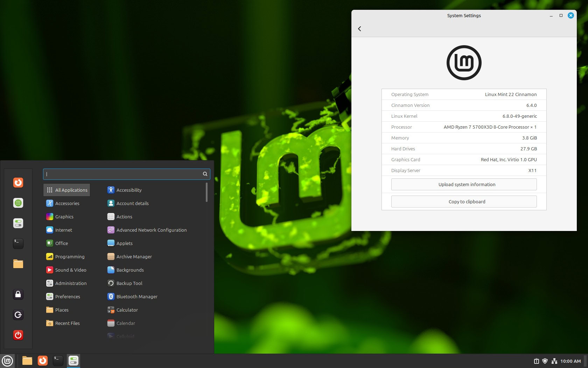Select Office category
The width and height of the screenshot is (588, 368).
pos(57,243)
